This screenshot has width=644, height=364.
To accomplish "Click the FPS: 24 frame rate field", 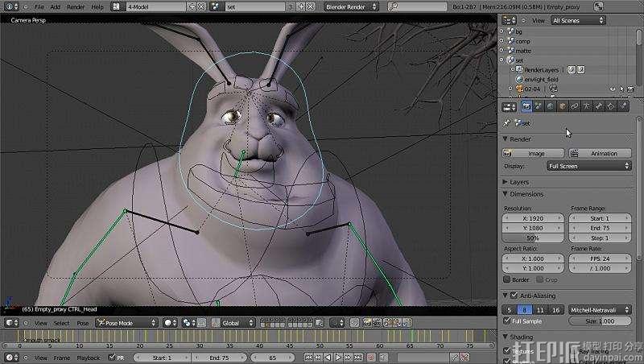I will point(600,259).
